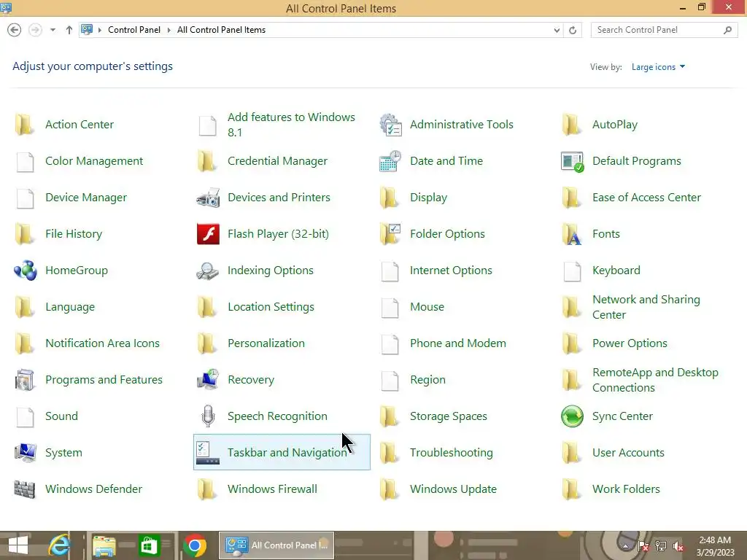Click the Programs and Features icon
The image size is (747, 560).
click(x=26, y=380)
